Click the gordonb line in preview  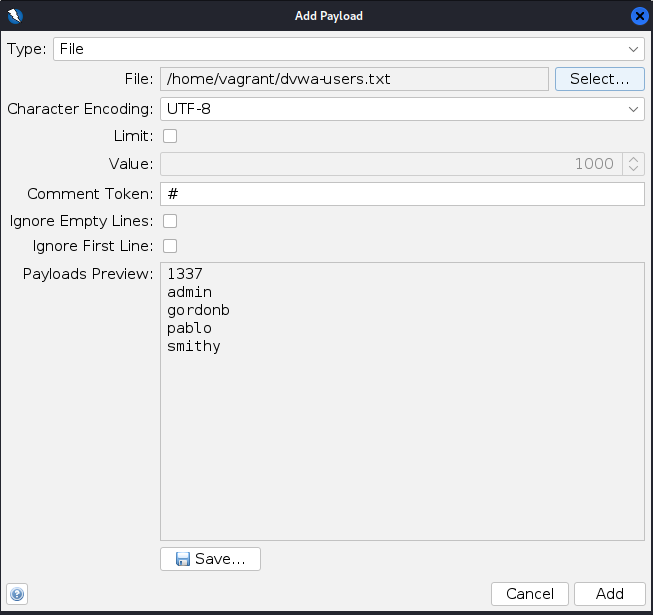198,310
